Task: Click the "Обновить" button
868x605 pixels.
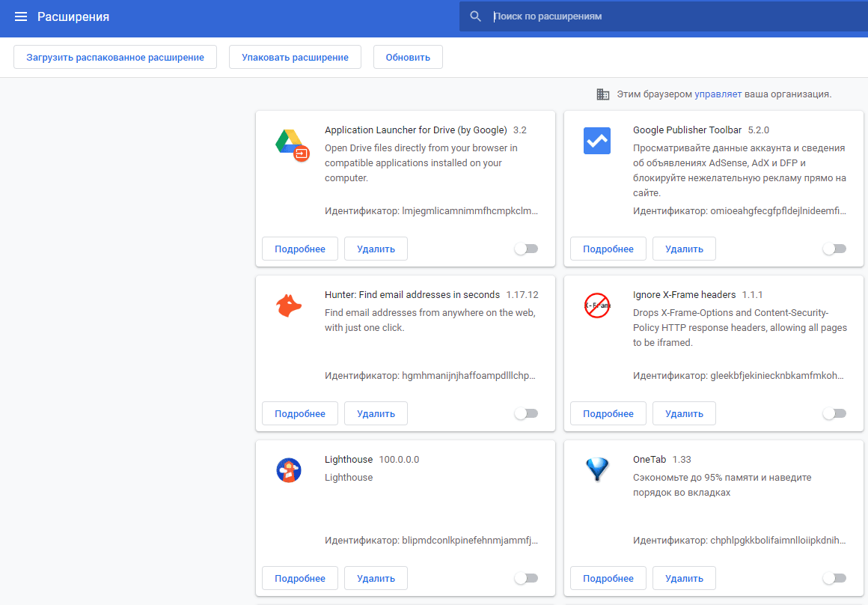Action: click(x=408, y=58)
